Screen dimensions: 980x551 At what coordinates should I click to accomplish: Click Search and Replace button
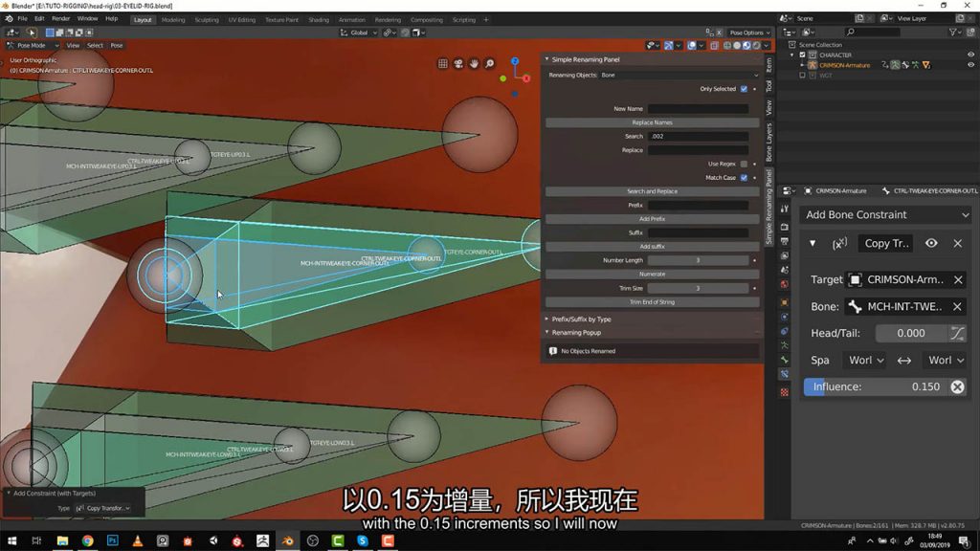(652, 191)
